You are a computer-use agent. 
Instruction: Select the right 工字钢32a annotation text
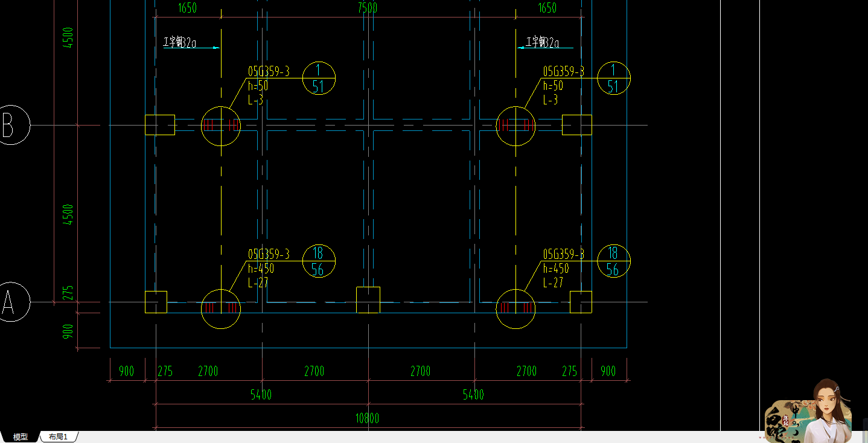pos(542,42)
